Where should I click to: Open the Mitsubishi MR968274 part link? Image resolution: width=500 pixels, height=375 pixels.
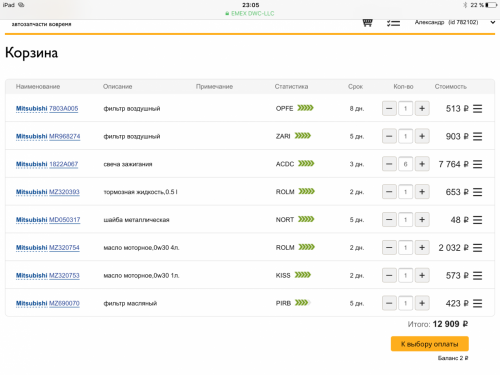48,136
